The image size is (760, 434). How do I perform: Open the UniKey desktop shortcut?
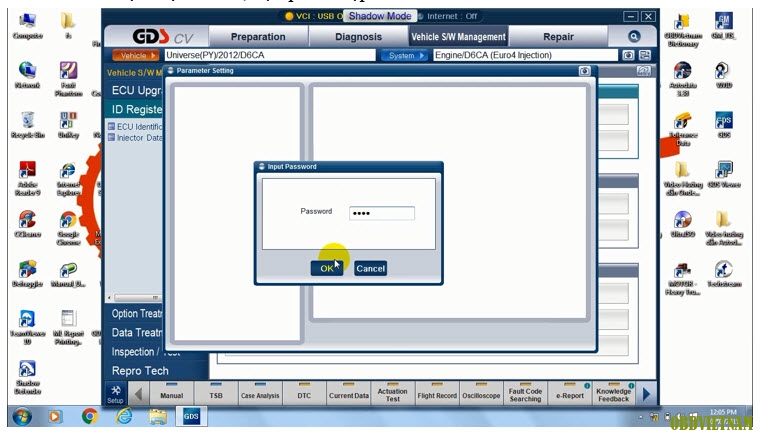click(68, 125)
